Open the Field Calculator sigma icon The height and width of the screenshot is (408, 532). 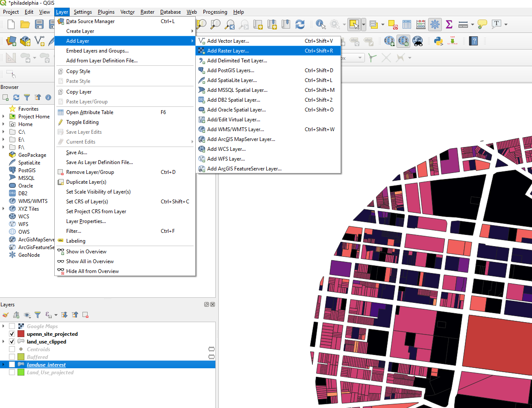click(x=449, y=24)
